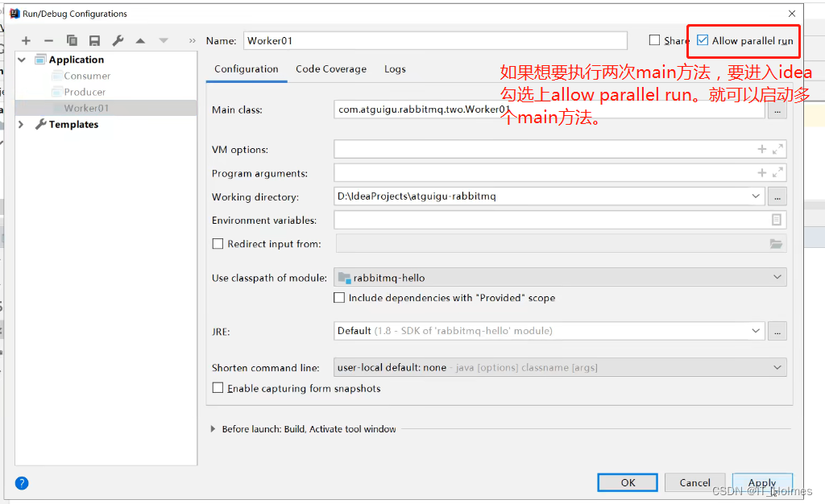This screenshot has height=504, width=825.
Task: Add VM options with the plus icon
Action: click(761, 149)
